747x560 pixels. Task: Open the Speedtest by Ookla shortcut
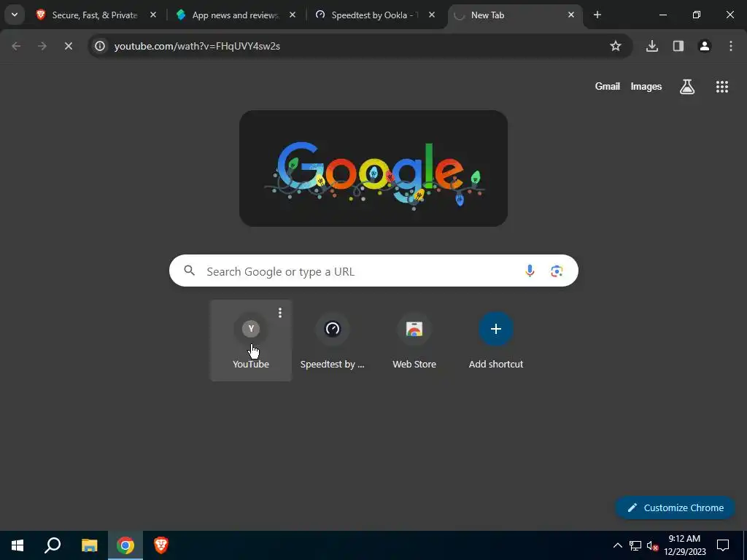(x=333, y=341)
